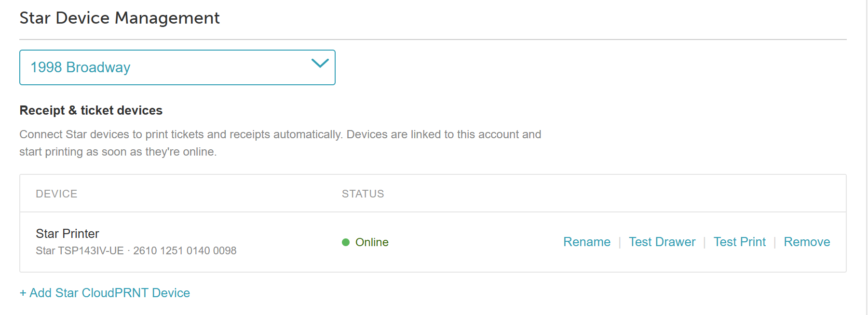Click the Star Device Management heading
The width and height of the screenshot is (868, 315).
(120, 18)
